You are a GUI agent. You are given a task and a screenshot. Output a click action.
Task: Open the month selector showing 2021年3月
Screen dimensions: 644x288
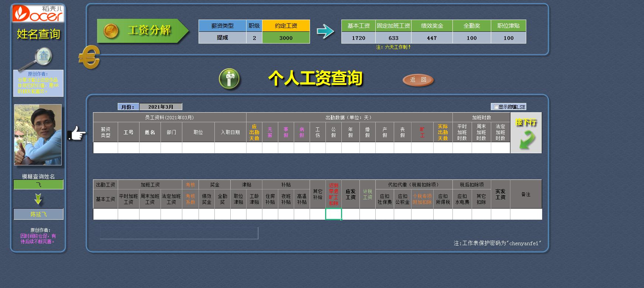161,107
